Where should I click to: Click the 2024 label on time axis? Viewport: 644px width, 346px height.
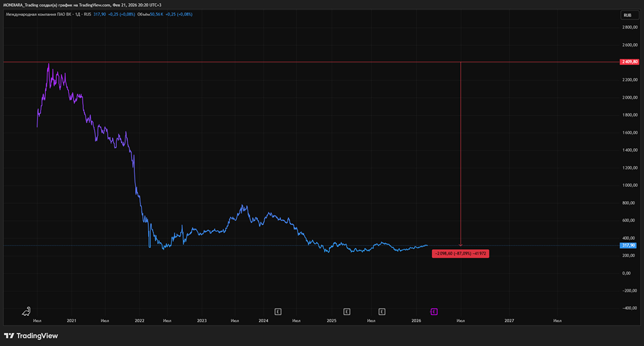263,320
